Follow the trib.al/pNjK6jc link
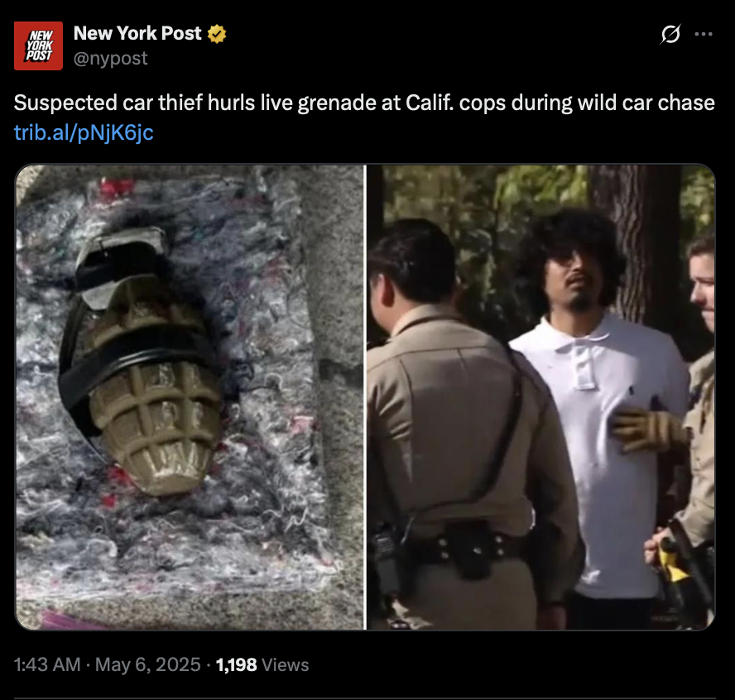 tap(84, 132)
